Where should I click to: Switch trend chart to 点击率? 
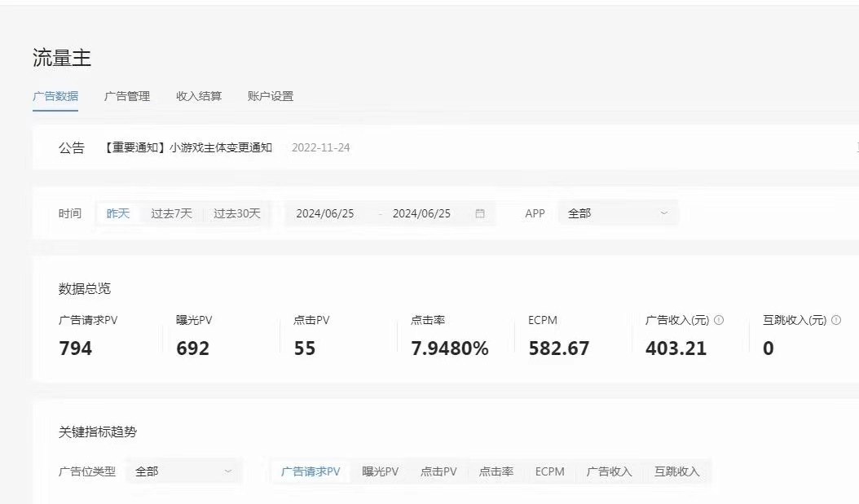pos(496,471)
